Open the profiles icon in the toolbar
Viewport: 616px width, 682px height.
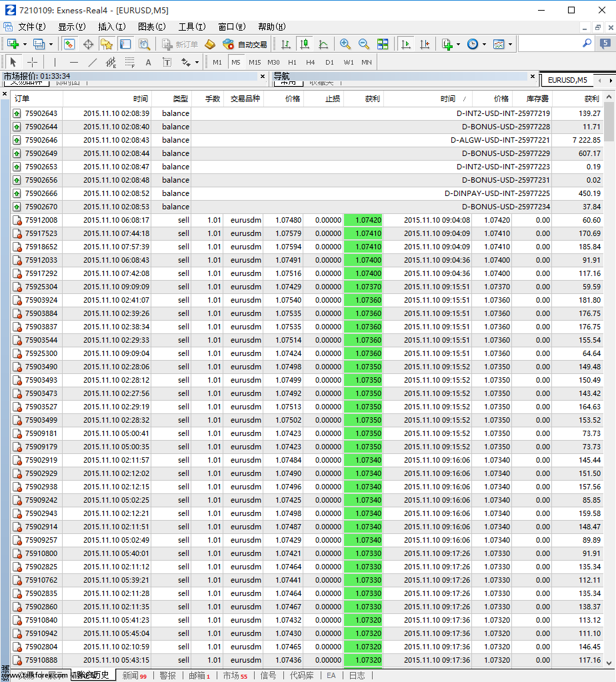pyautogui.click(x=39, y=44)
